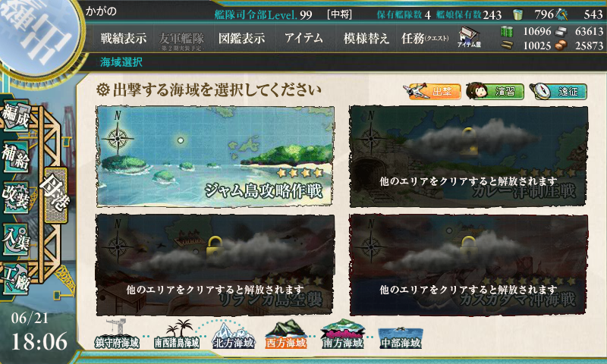The width and height of the screenshot is (607, 364).
Task: Choose the 中部海域 area icon
Action: (401, 337)
